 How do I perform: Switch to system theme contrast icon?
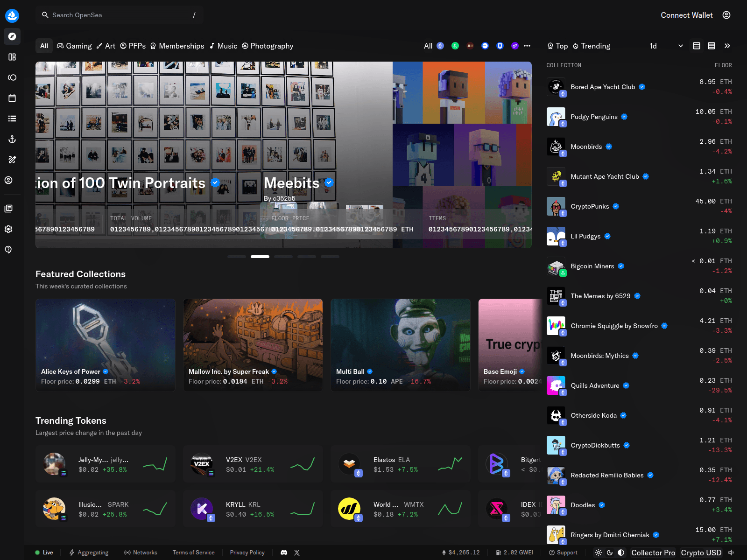[621, 553]
